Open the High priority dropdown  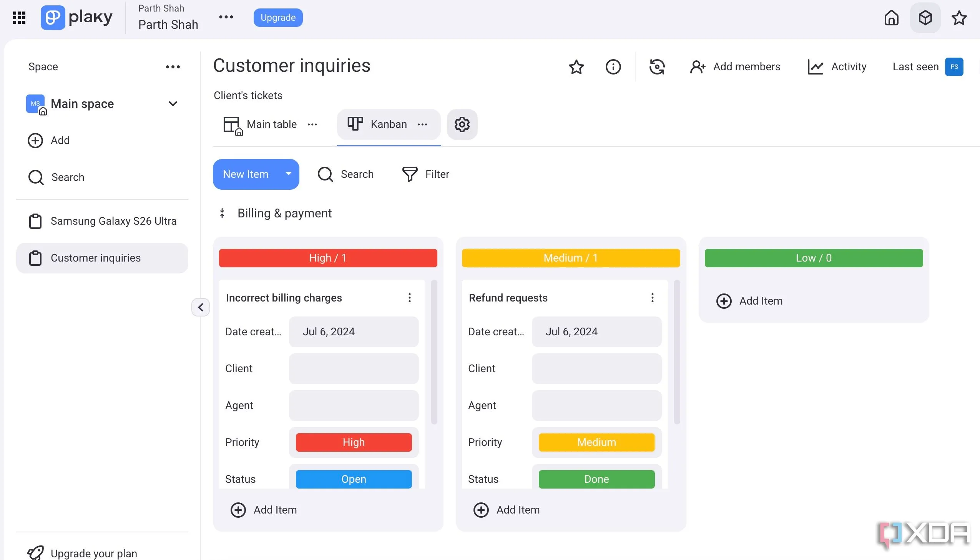354,443
